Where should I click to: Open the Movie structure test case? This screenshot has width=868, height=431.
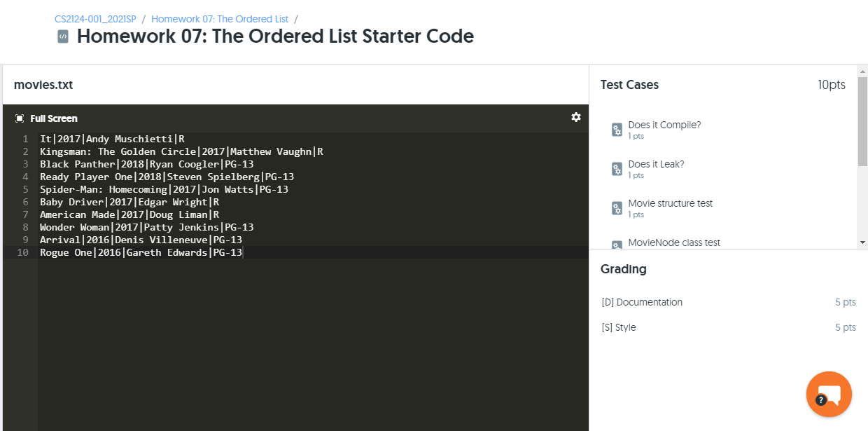click(671, 203)
